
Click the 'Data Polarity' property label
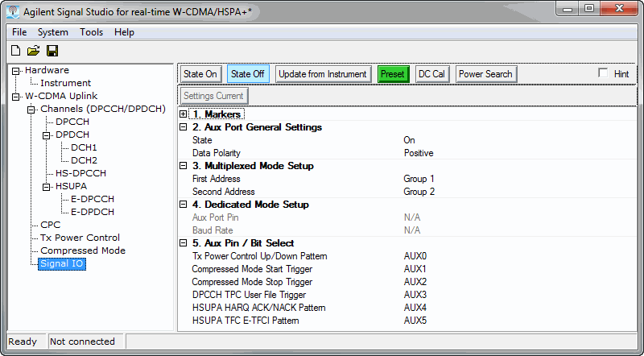(217, 153)
